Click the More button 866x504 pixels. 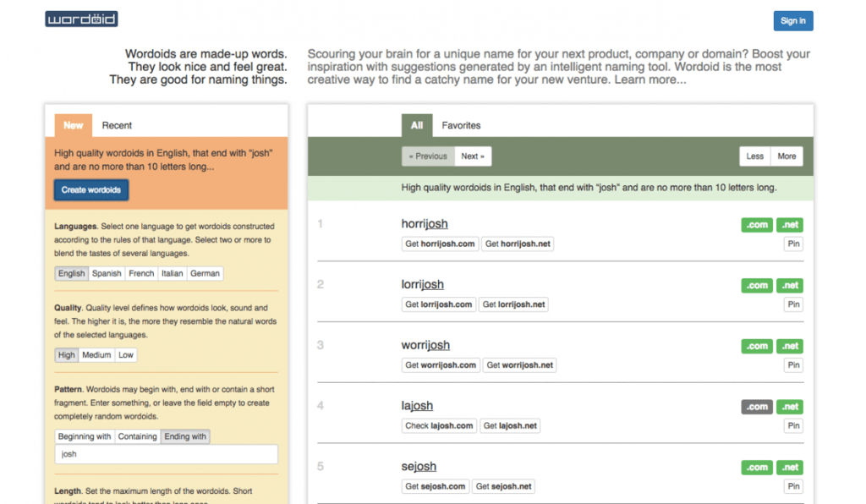pyautogui.click(x=787, y=156)
